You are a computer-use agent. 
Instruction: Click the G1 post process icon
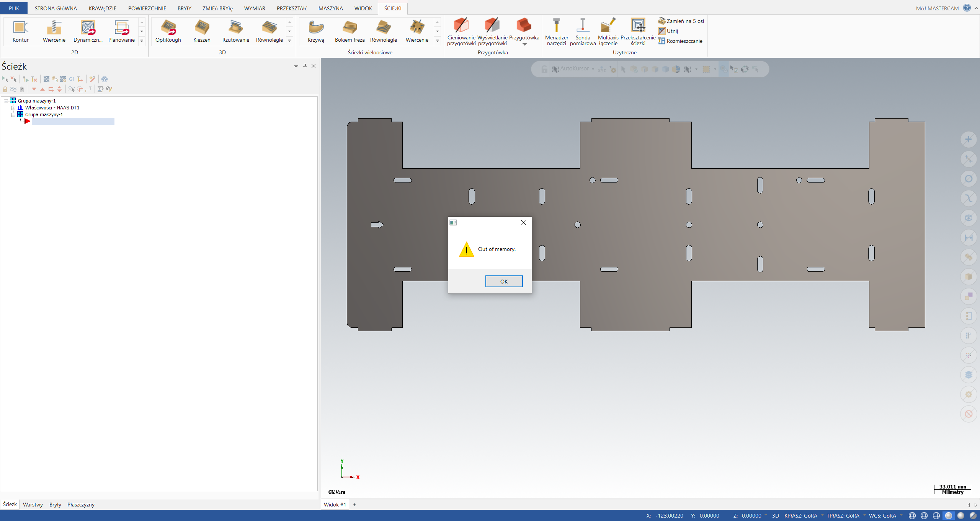(72, 79)
